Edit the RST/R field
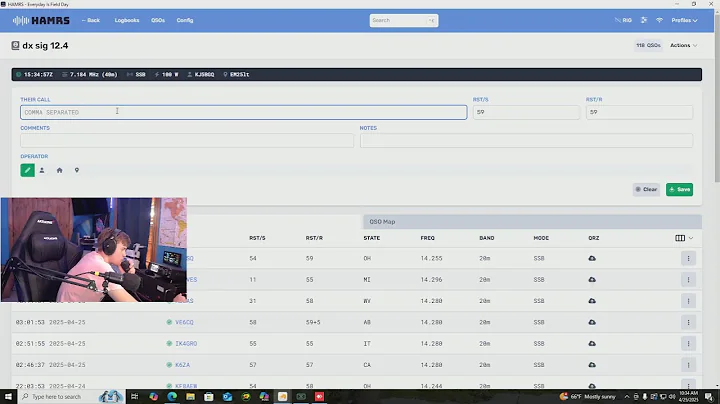Image resolution: width=720 pixels, height=404 pixels. (639, 112)
